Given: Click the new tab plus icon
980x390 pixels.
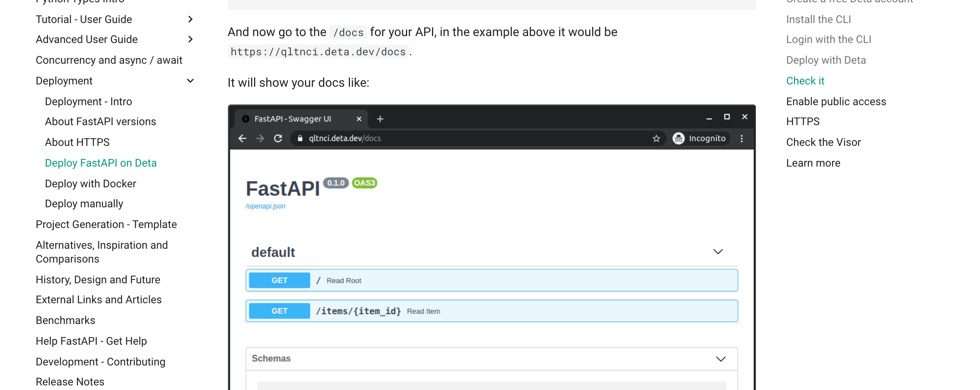Looking at the screenshot, I should (x=380, y=119).
